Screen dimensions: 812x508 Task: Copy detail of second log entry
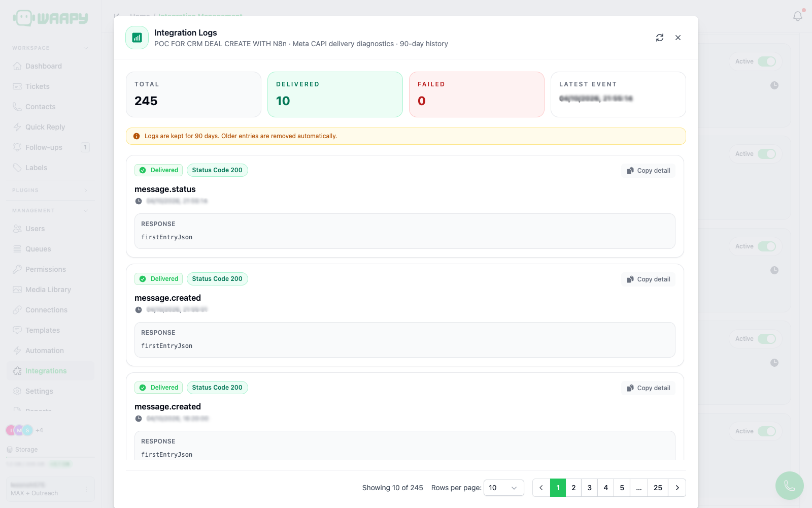pyautogui.click(x=648, y=279)
